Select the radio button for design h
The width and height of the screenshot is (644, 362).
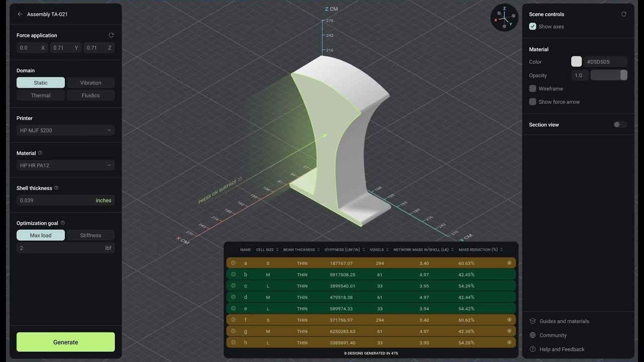click(233, 342)
